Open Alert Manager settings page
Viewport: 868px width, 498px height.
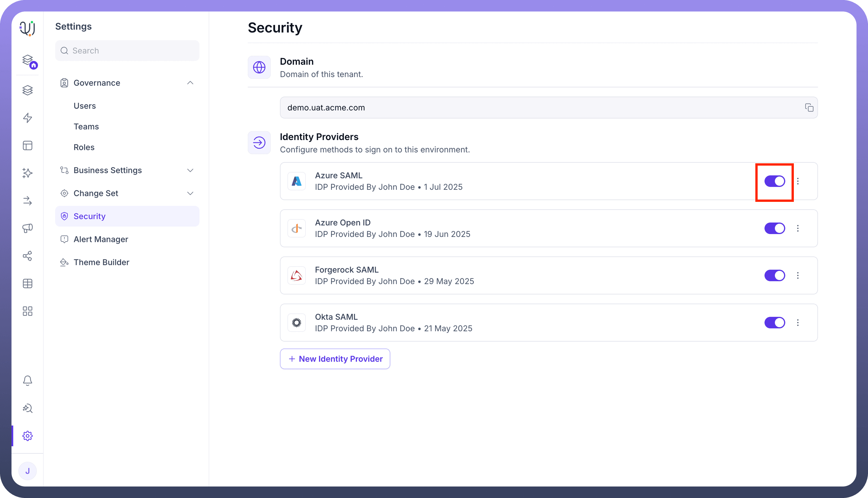(x=101, y=239)
